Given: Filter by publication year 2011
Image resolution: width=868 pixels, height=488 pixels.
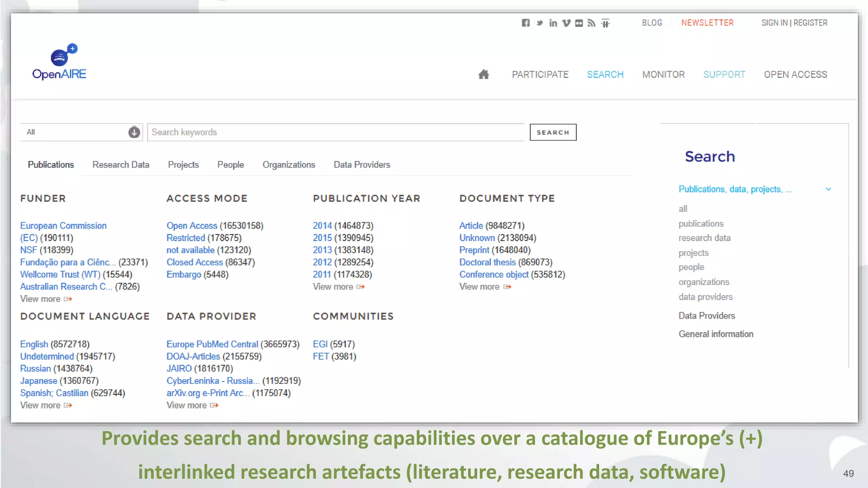Looking at the screenshot, I should point(322,275).
